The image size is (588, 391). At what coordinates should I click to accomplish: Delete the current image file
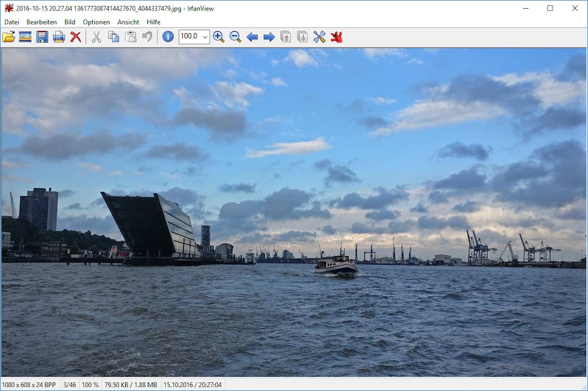tap(75, 36)
